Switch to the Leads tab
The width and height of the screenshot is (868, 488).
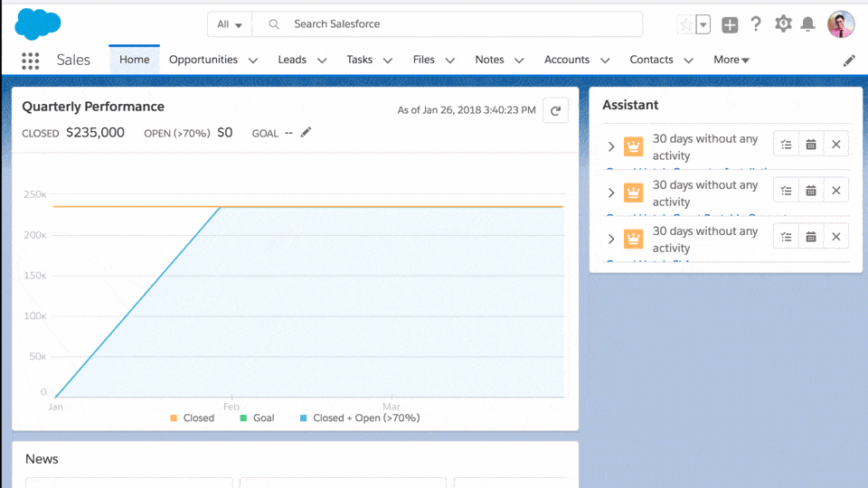292,60
